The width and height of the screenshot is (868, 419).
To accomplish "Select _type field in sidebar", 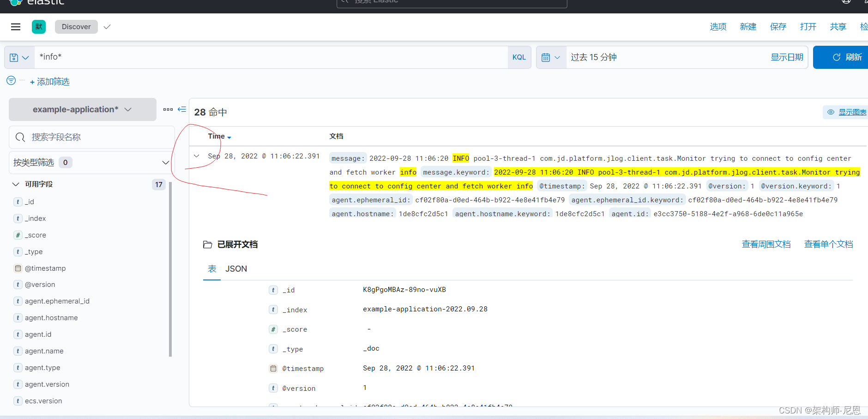I will tap(34, 252).
